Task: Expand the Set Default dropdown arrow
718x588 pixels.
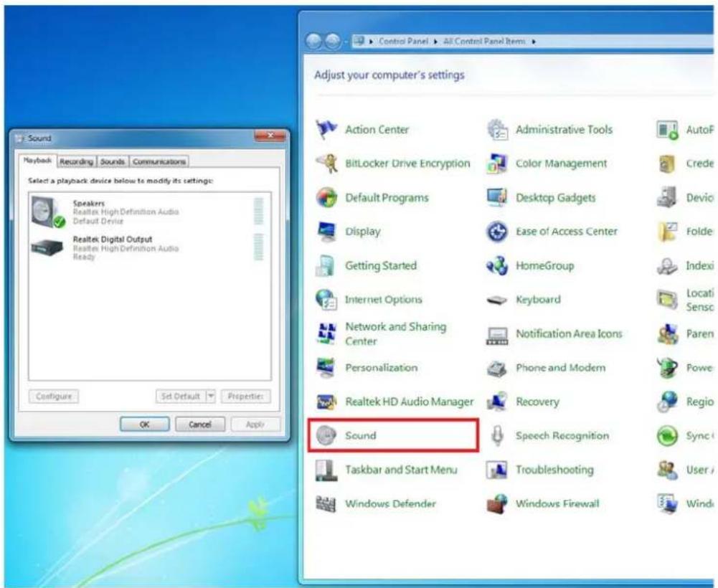Action: click(x=211, y=396)
